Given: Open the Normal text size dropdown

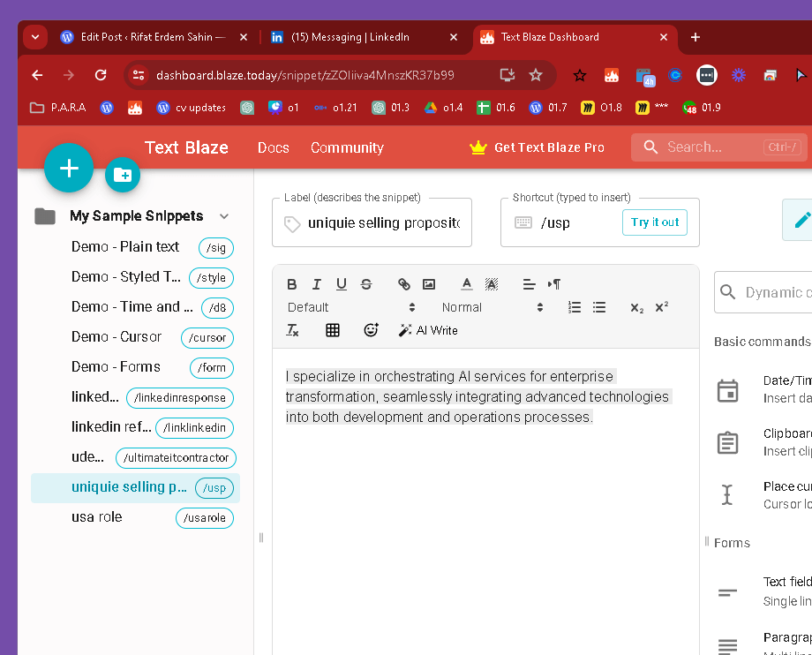Looking at the screenshot, I should [x=492, y=307].
